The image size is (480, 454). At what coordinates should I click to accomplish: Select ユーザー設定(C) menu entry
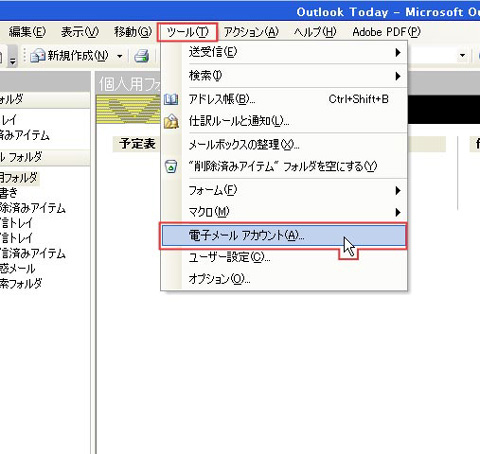284,257
